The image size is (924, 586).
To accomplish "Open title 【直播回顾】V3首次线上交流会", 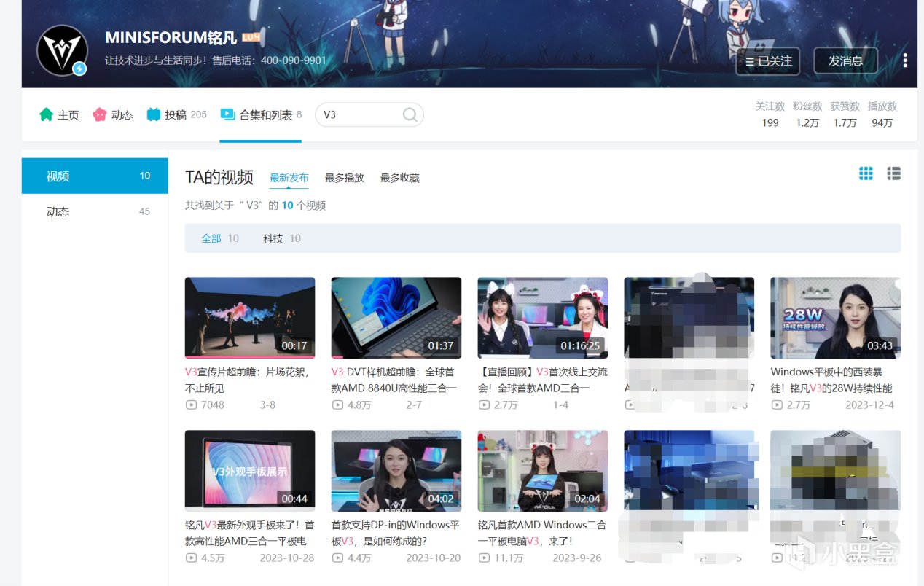I will [x=543, y=380].
